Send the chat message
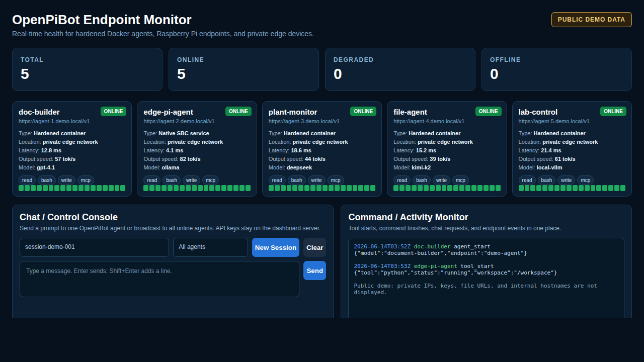The height and width of the screenshot is (362, 644). (314, 270)
